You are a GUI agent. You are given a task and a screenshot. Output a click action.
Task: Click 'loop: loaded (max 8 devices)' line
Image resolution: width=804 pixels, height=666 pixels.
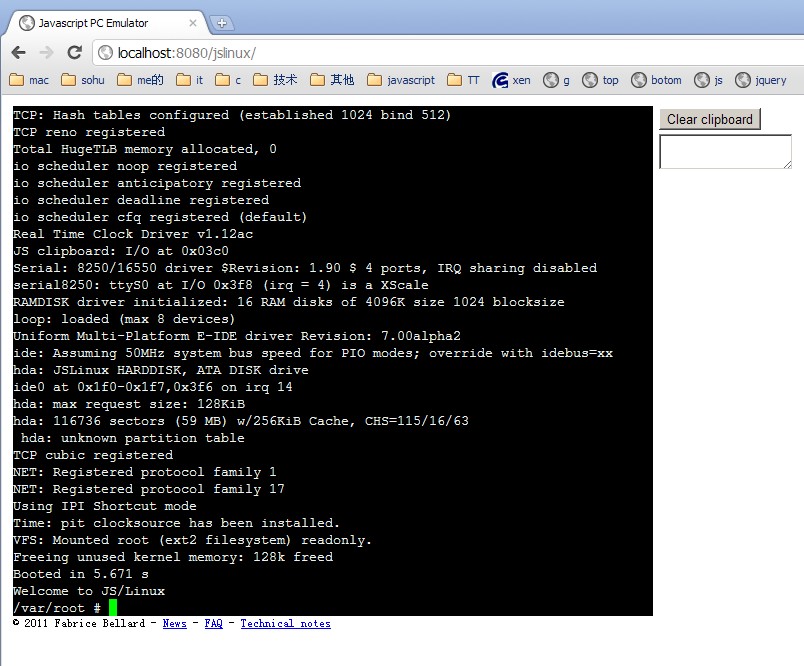pyautogui.click(x=124, y=319)
